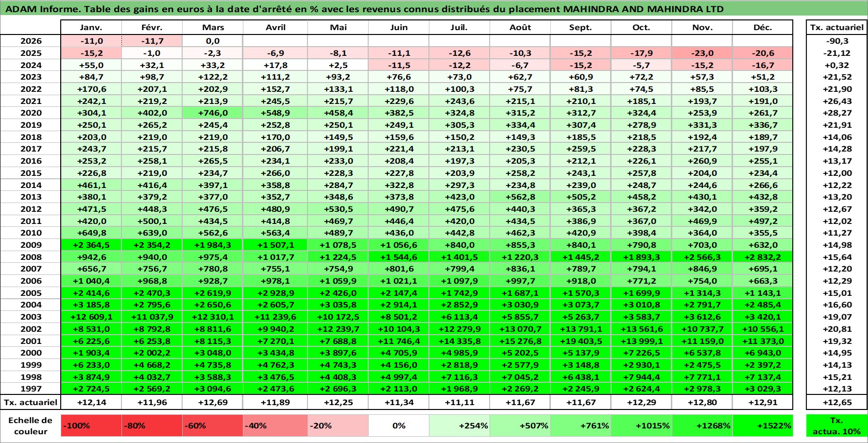Click the 2020 row label
This screenshot has width=868, height=443.
(31, 113)
